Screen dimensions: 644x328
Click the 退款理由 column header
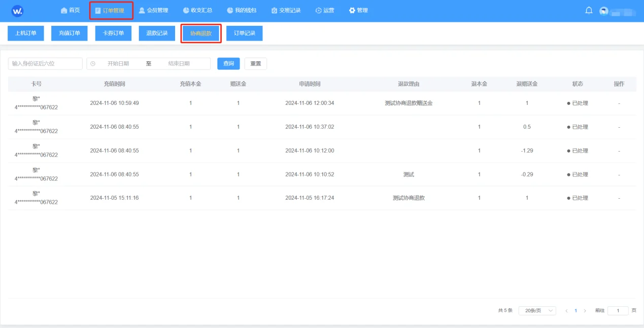(x=409, y=84)
